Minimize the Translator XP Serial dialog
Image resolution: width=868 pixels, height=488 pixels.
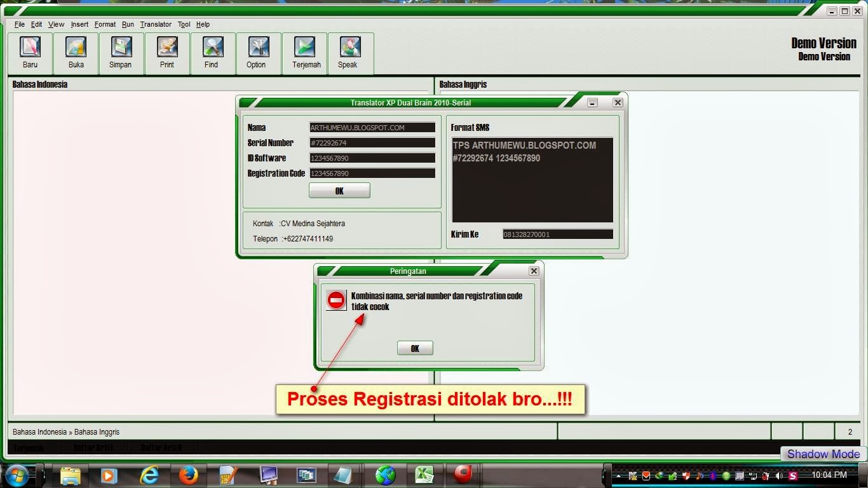click(592, 102)
